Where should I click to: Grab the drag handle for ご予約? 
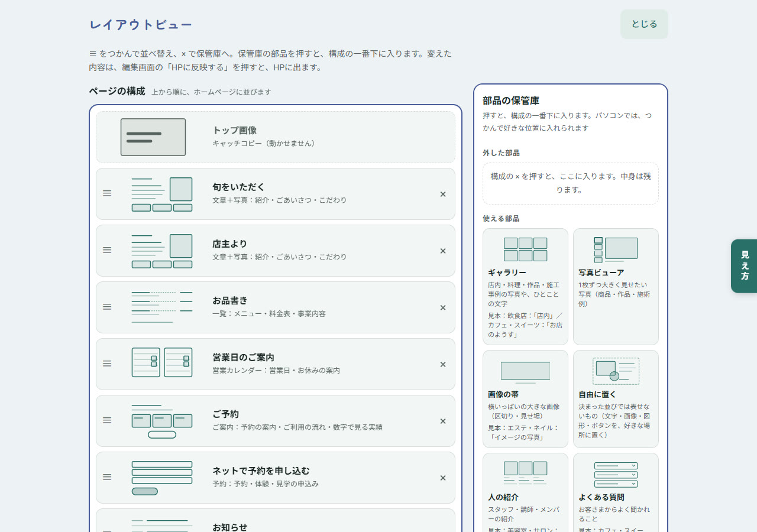pyautogui.click(x=107, y=420)
